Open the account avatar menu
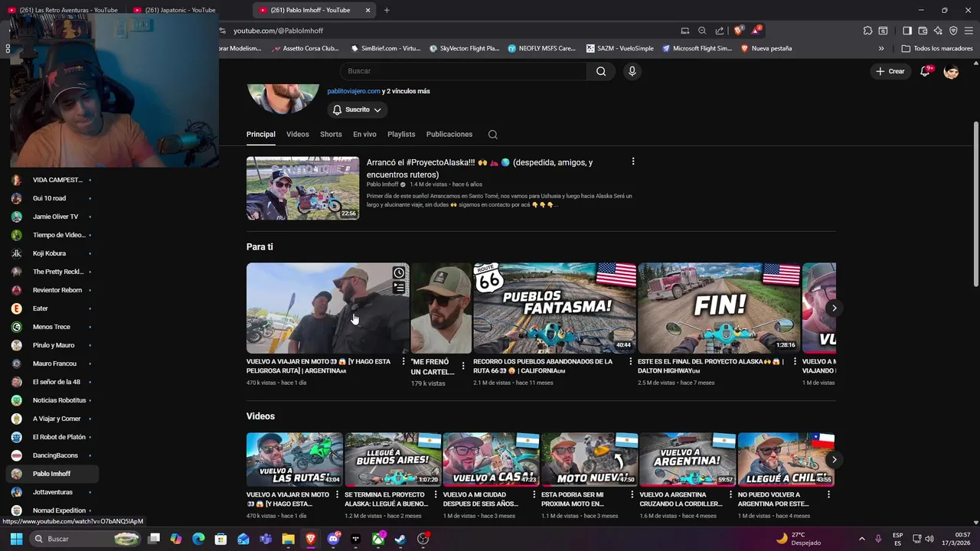 pyautogui.click(x=951, y=71)
